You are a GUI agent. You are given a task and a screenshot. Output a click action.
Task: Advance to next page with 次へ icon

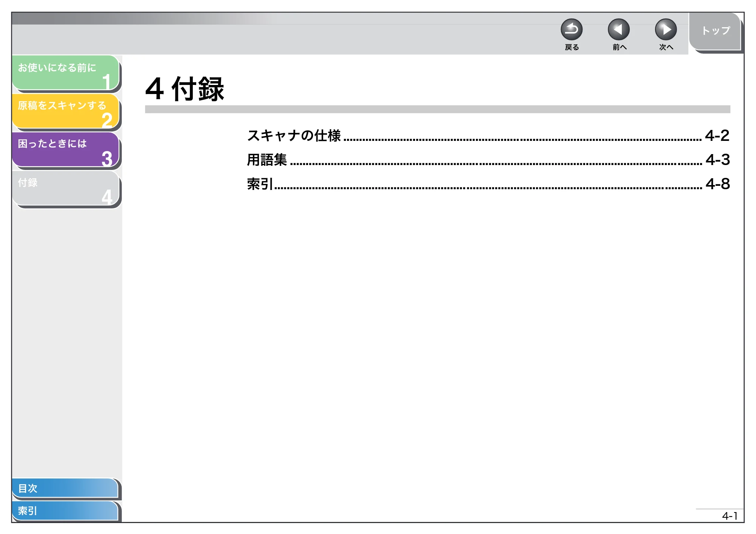[666, 29]
